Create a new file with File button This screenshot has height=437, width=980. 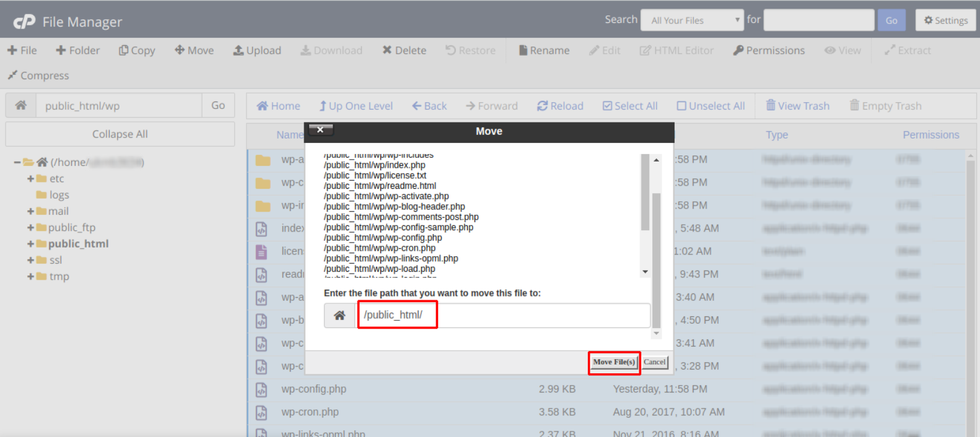coord(22,50)
